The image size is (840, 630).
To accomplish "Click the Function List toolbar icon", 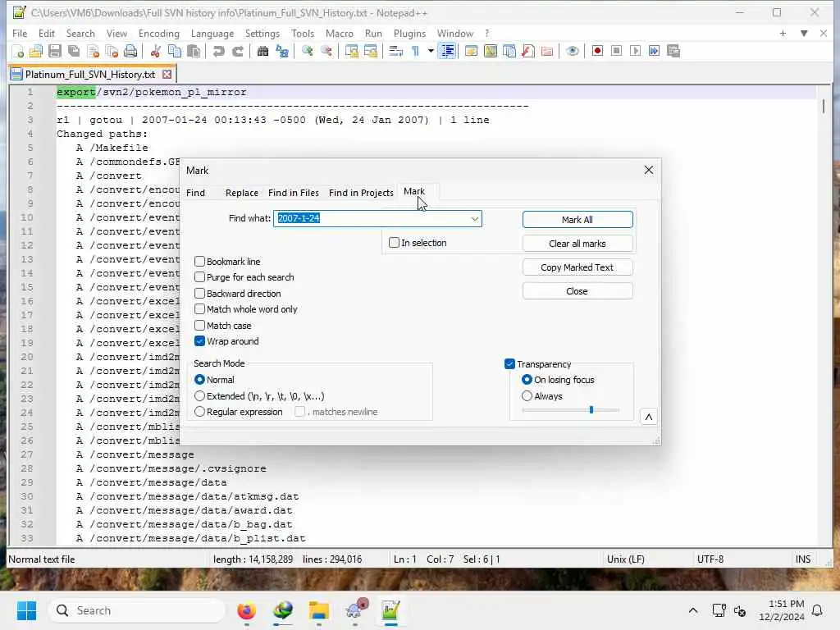I will tap(528, 52).
